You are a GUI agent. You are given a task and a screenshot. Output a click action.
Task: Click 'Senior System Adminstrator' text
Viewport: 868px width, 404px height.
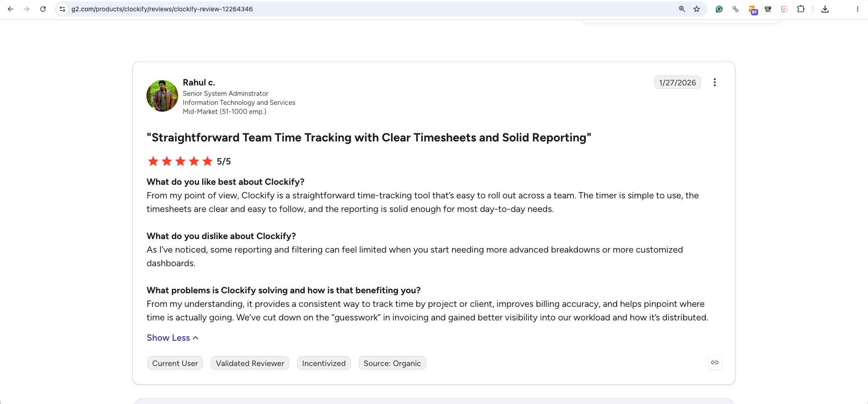(x=226, y=94)
